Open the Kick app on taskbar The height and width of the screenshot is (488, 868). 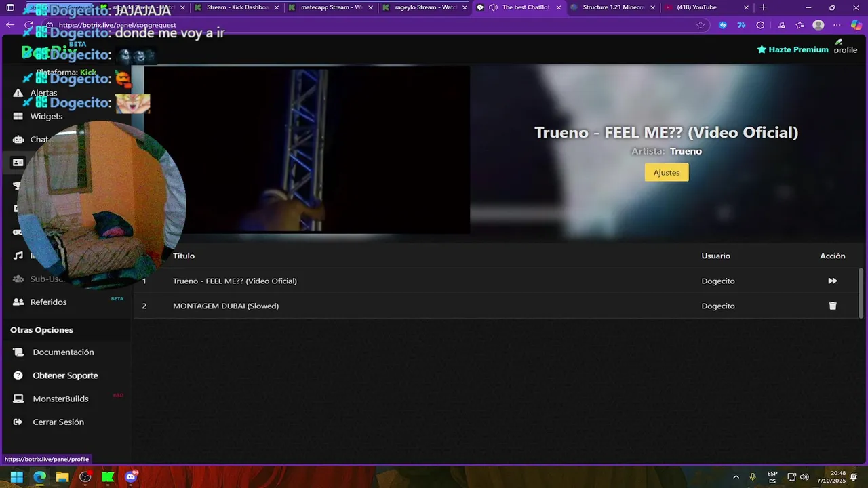[108, 477]
